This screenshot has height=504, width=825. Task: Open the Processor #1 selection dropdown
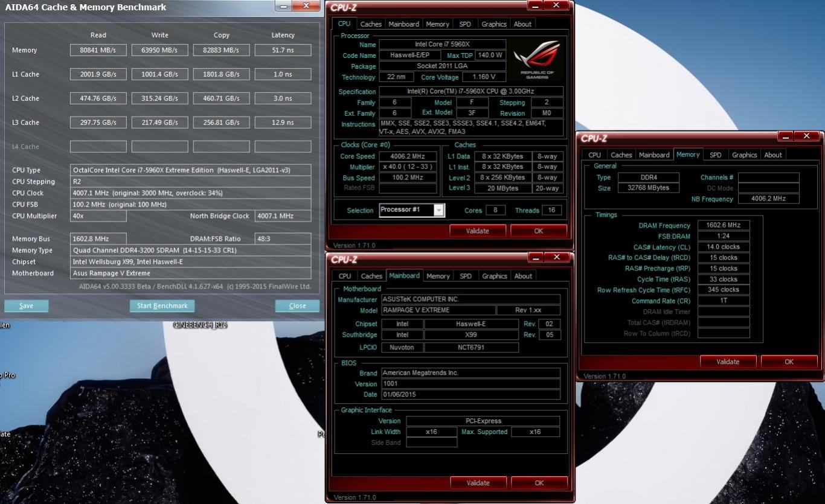click(439, 210)
